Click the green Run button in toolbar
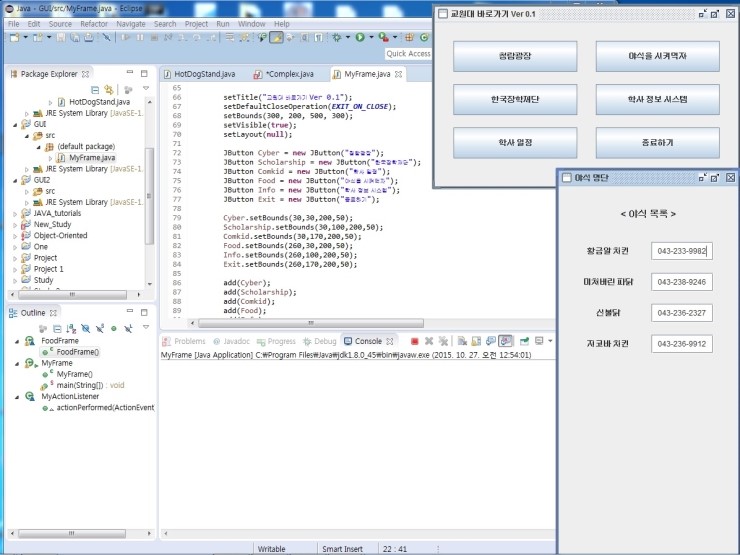740x555 pixels. click(360, 37)
